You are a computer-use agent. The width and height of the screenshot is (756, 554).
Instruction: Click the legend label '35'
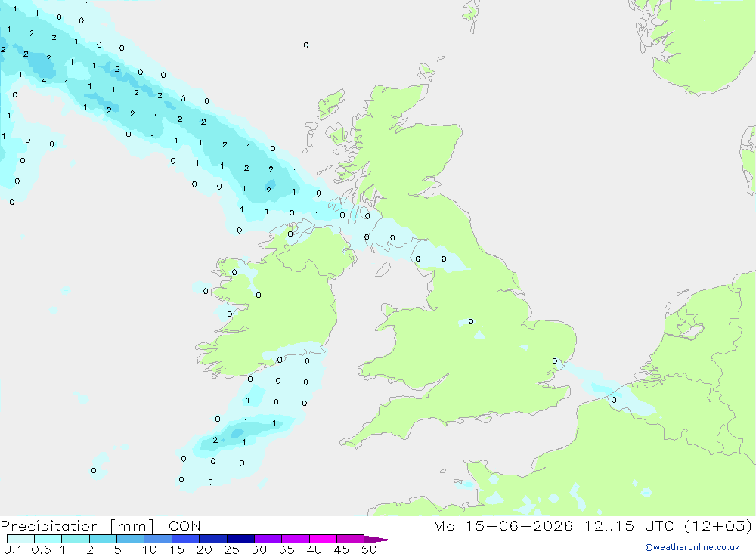287,549
